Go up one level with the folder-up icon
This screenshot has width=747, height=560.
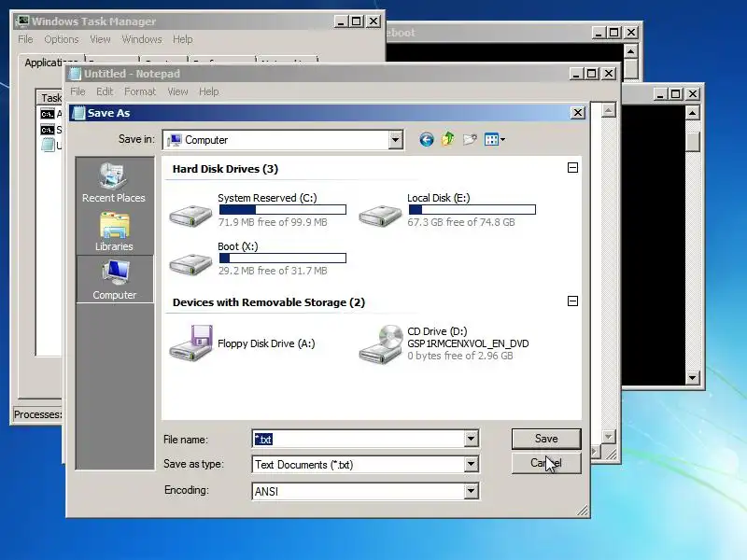[448, 139]
